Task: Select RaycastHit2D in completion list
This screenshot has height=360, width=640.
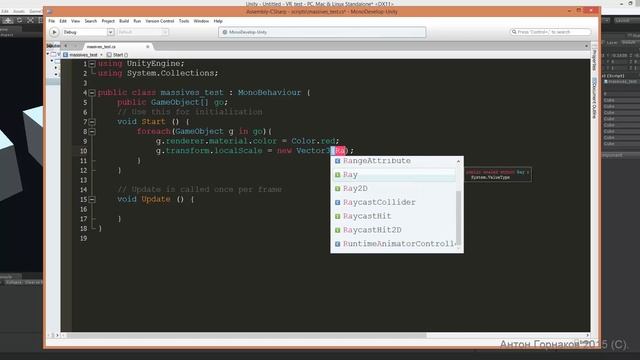Action: [x=394, y=230]
